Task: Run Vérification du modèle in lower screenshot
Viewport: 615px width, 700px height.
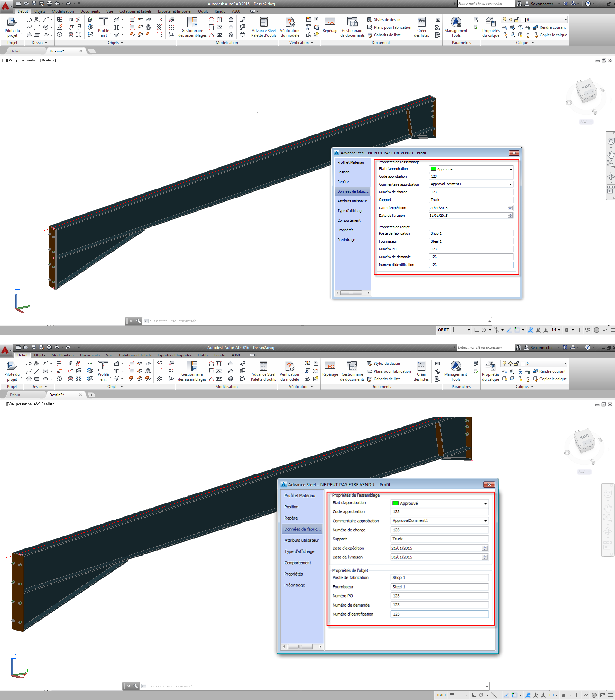Action: pyautogui.click(x=289, y=371)
